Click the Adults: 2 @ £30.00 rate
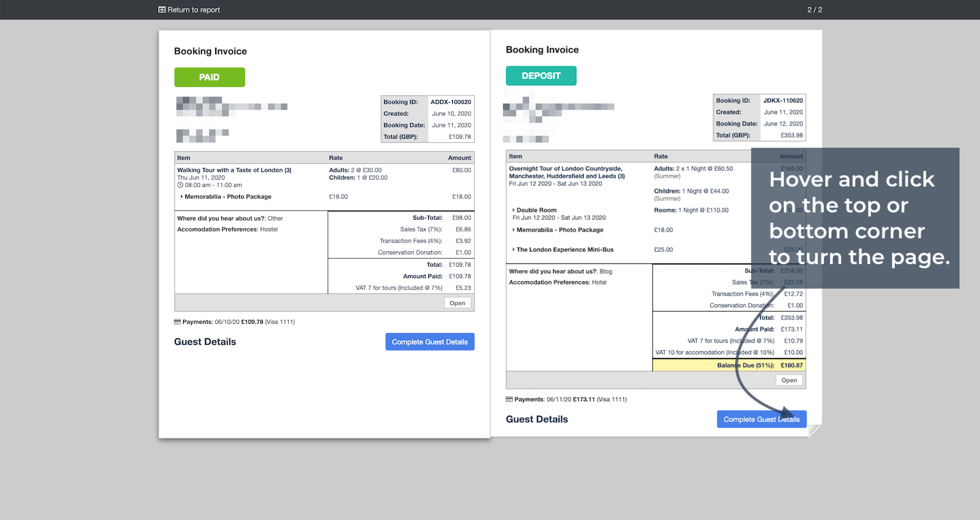The width and height of the screenshot is (980, 520). (x=355, y=170)
